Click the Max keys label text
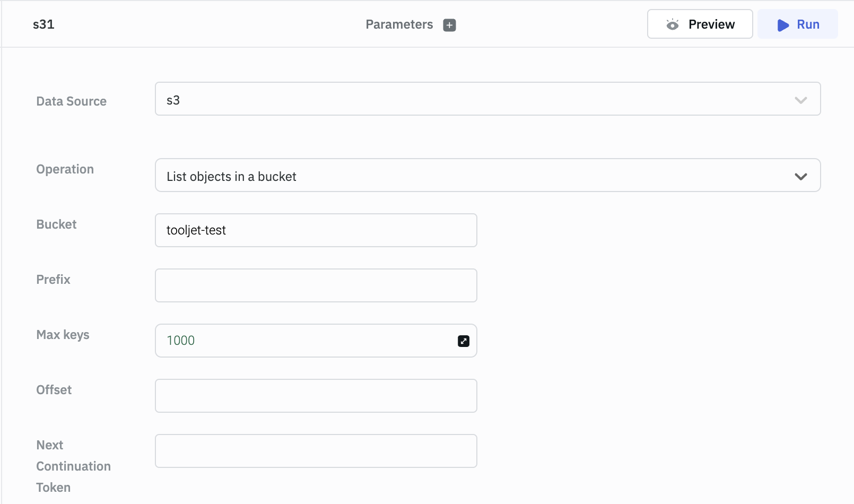Screen dimensions: 854x504 [63, 335]
